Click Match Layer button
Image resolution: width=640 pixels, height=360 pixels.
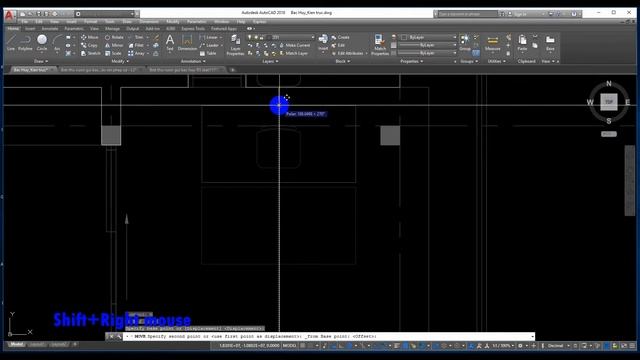click(x=294, y=53)
